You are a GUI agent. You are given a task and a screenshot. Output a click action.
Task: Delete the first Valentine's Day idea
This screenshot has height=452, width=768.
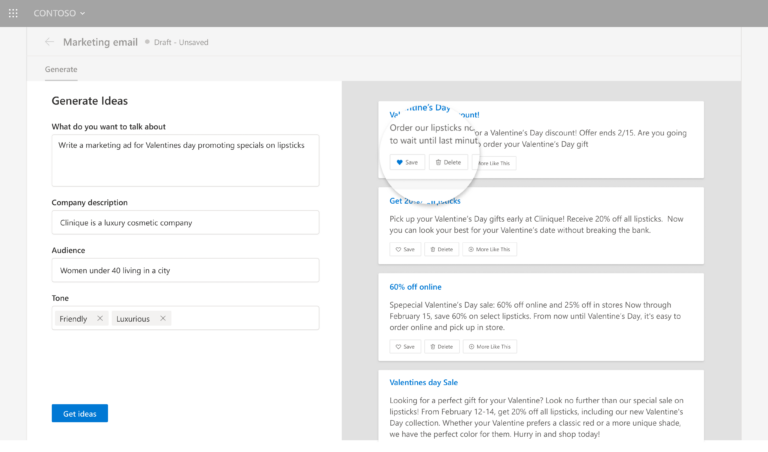448,162
